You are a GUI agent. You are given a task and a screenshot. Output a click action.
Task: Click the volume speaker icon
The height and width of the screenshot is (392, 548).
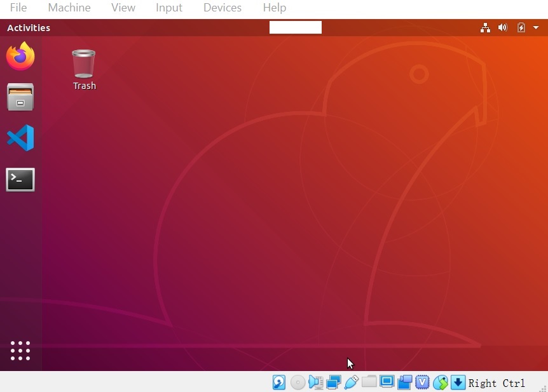pyautogui.click(x=503, y=27)
